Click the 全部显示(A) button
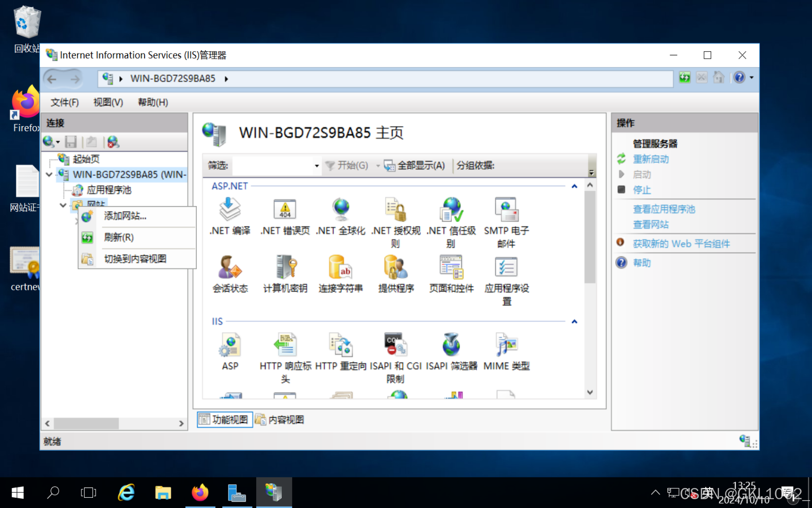The width and height of the screenshot is (812, 508). 414,166
